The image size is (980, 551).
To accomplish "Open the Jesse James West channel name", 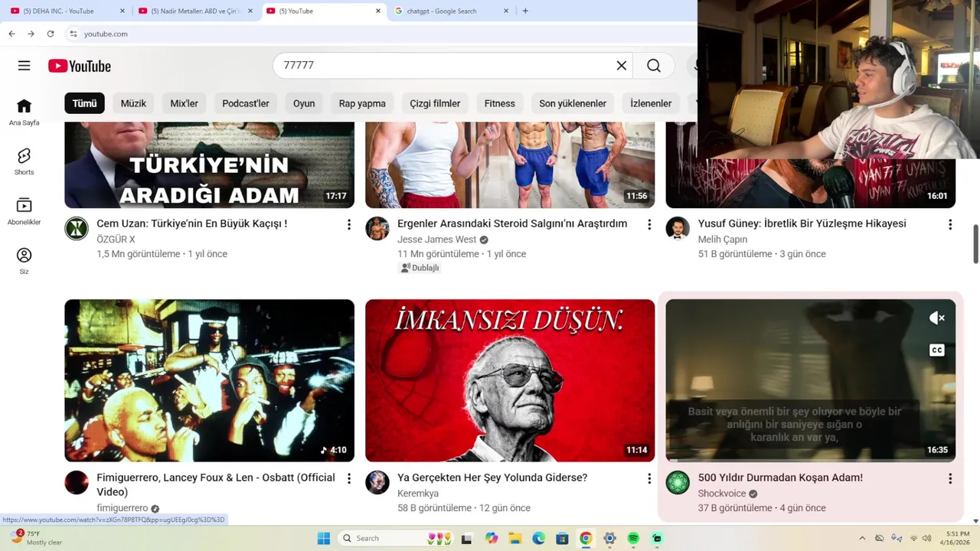I will 437,240.
